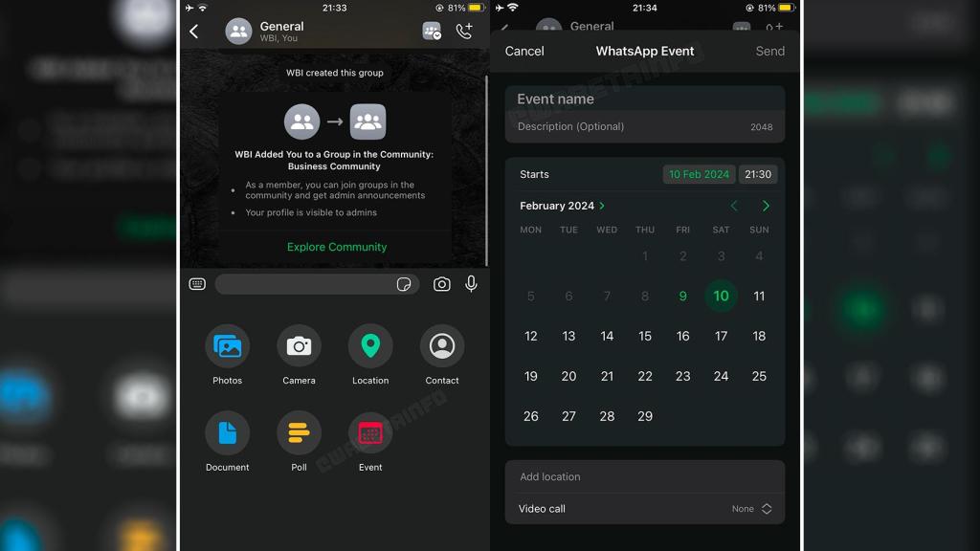This screenshot has width=980, height=551.
Task: Cancel the WhatsApp Event
Action: (524, 52)
